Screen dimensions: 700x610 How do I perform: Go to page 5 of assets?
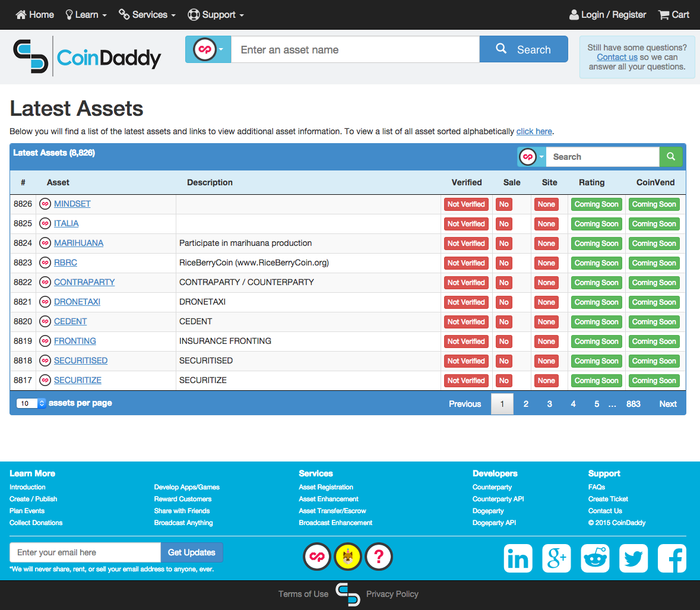point(597,404)
